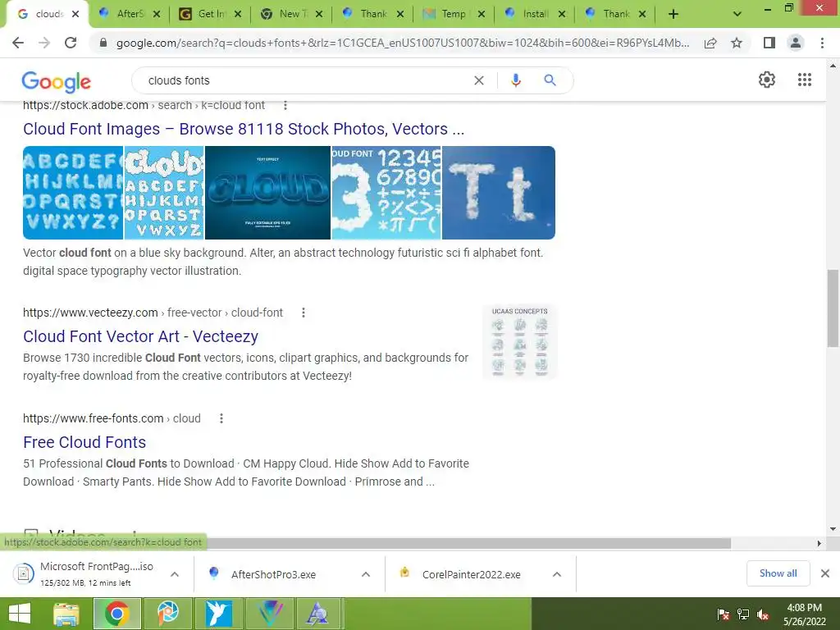
Task: Expand CorelPainter2022.exe download options
Action: click(557, 574)
